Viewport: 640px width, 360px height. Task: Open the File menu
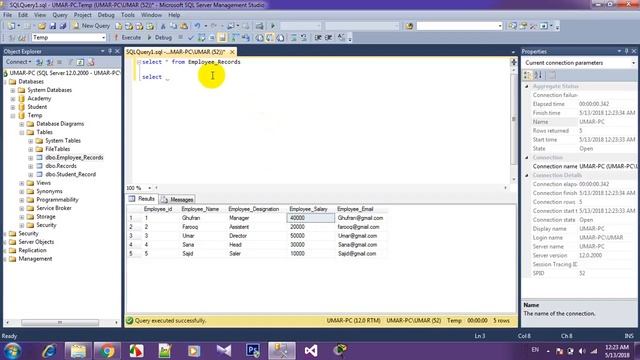tap(7, 15)
